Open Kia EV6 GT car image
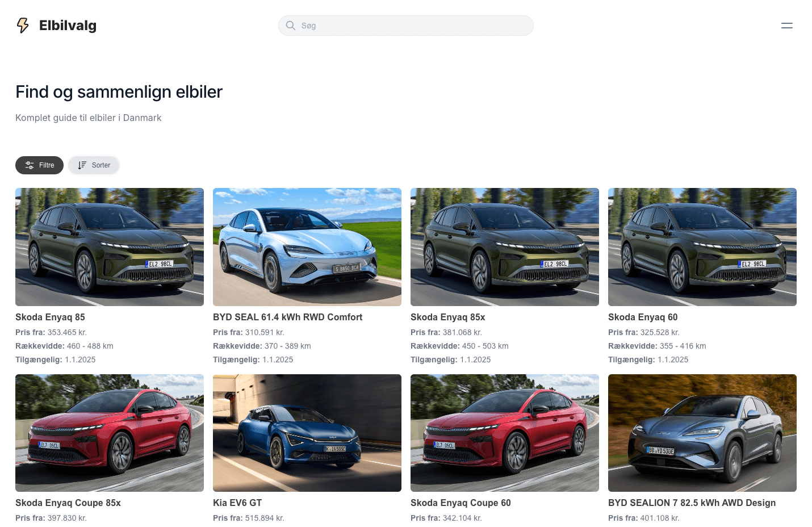 pos(307,433)
